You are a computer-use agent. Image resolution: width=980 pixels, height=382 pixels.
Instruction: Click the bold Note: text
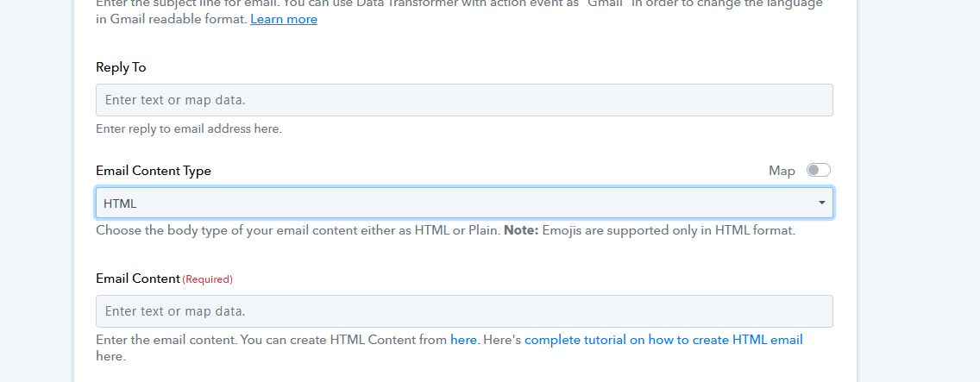pos(520,231)
